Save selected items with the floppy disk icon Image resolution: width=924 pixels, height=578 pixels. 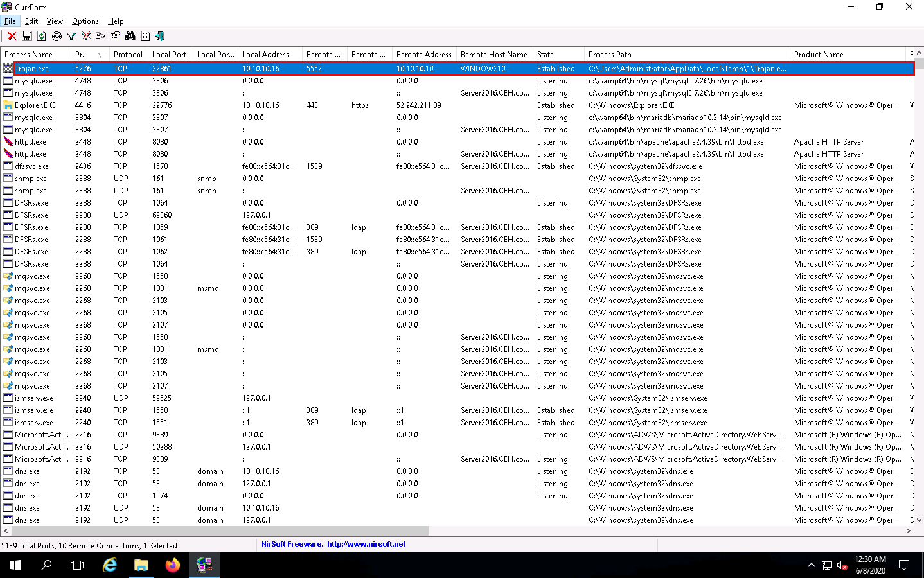tap(27, 37)
